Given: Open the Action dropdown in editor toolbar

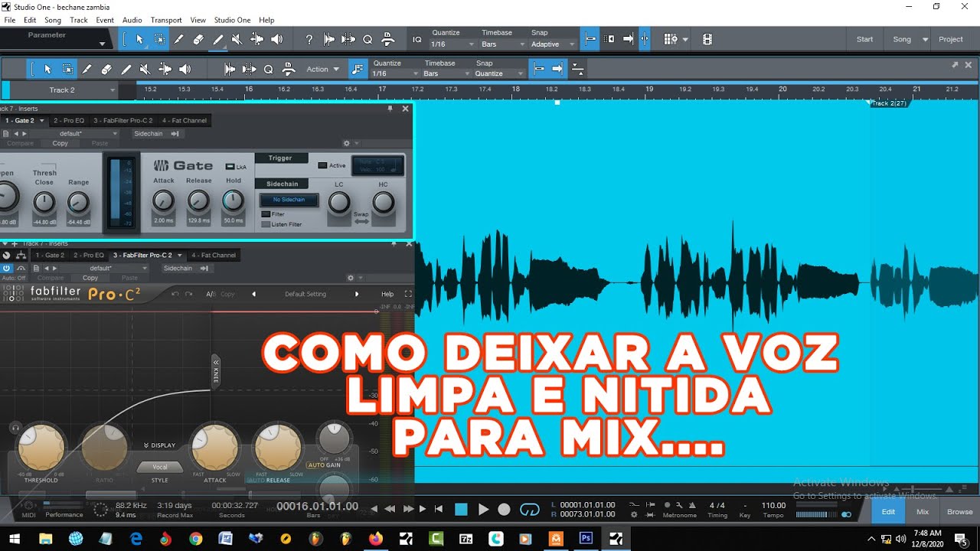Looking at the screenshot, I should tap(322, 69).
